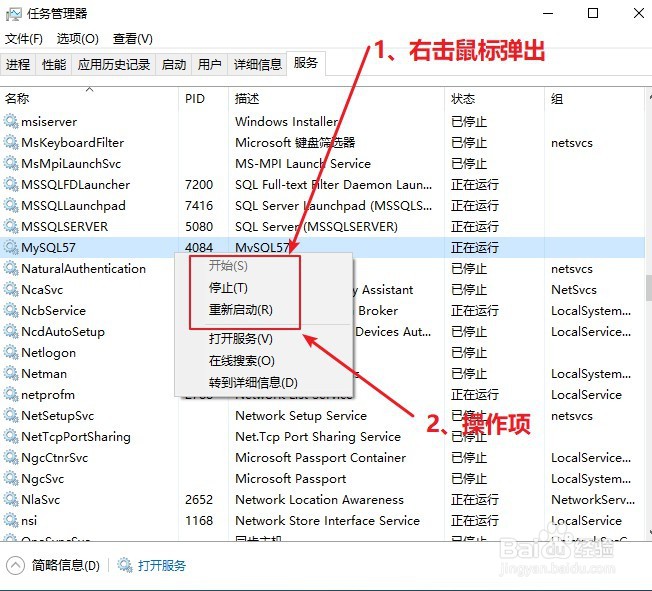Click the Netlogon service gear icon
The image size is (652, 591).
pyautogui.click(x=11, y=352)
